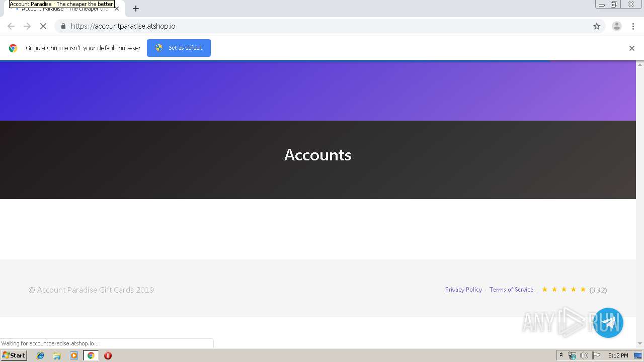Click the (332) review count

(x=598, y=290)
